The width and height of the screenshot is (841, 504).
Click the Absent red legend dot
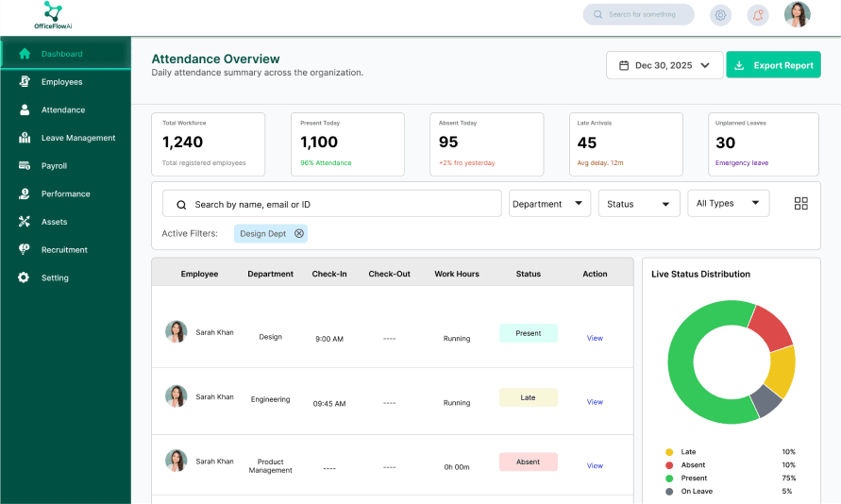click(x=669, y=465)
